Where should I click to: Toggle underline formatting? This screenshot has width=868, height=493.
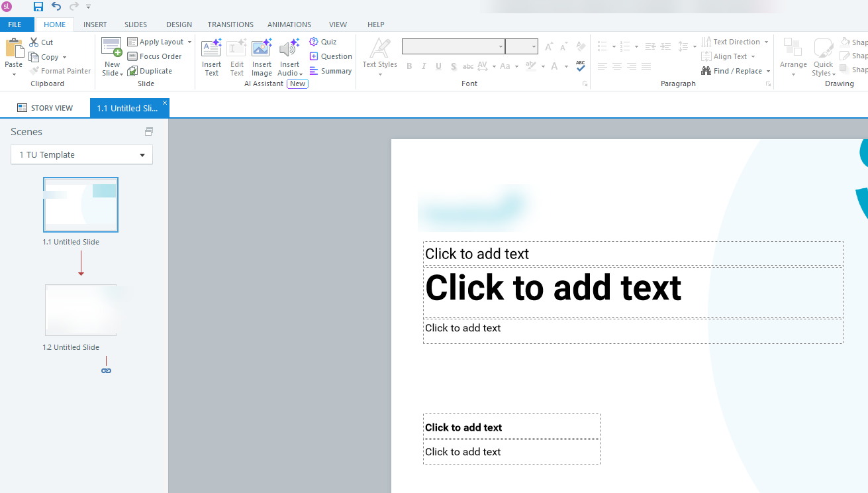[x=438, y=66]
